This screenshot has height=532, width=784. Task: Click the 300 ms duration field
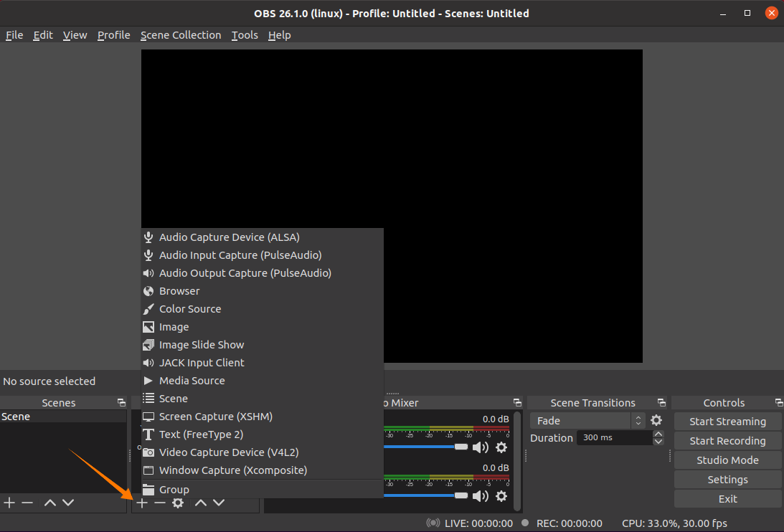tap(615, 437)
